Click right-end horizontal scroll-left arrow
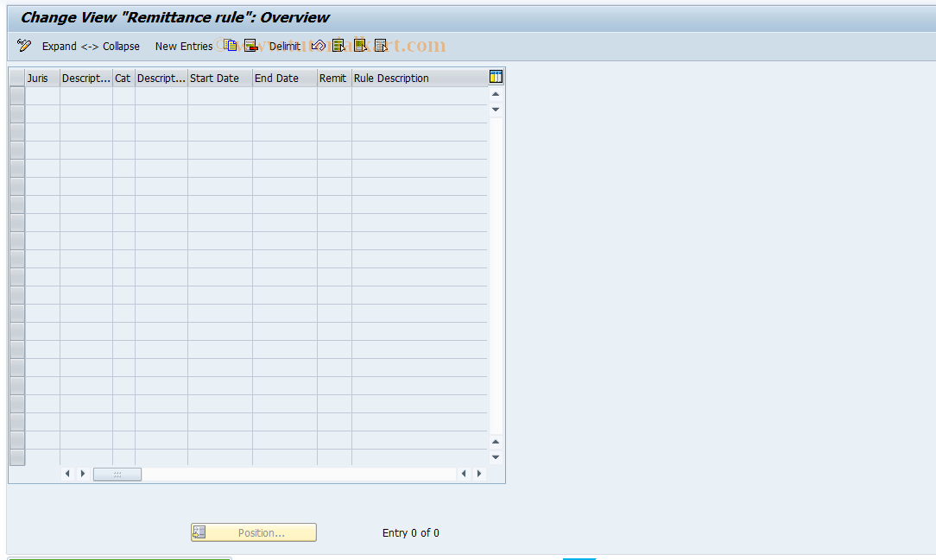This screenshot has width=936, height=560. [464, 474]
